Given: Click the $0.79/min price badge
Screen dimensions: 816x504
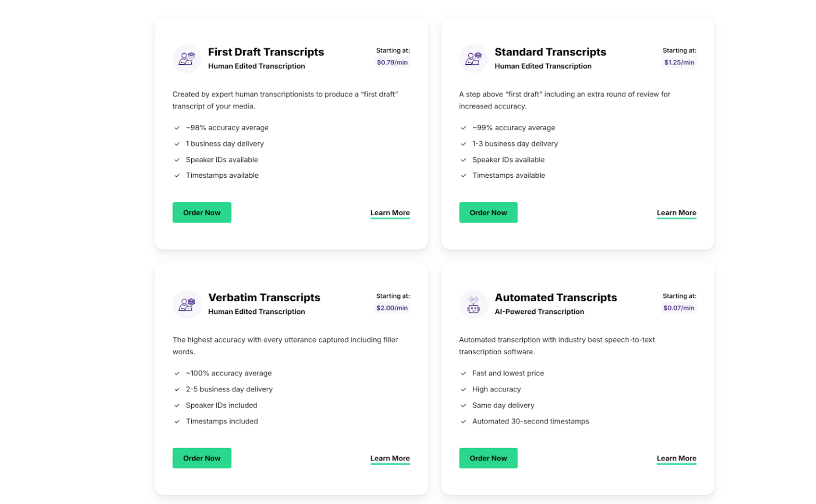Looking at the screenshot, I should pyautogui.click(x=392, y=62).
